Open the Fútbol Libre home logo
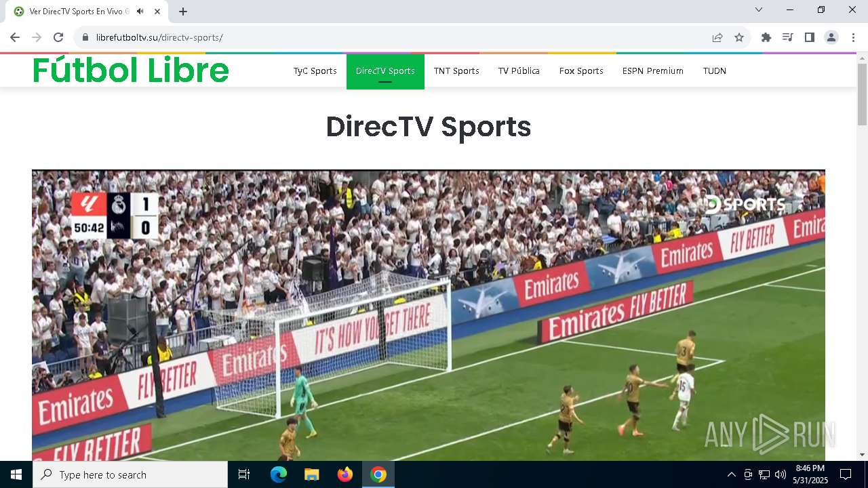Screen dimensions: 868x488 click(x=131, y=70)
